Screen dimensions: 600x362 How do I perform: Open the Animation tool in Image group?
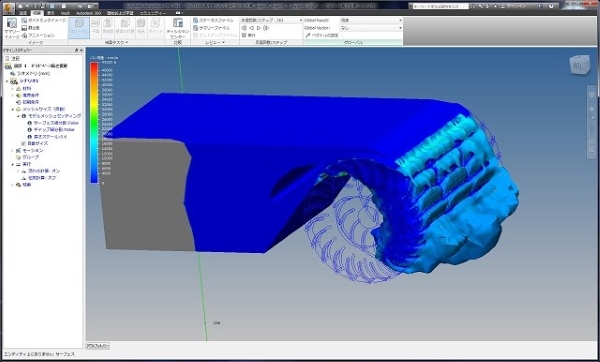(38, 35)
